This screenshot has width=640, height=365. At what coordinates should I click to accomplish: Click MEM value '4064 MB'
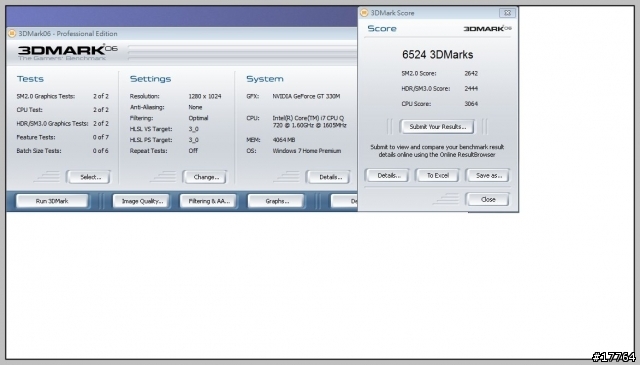284,140
